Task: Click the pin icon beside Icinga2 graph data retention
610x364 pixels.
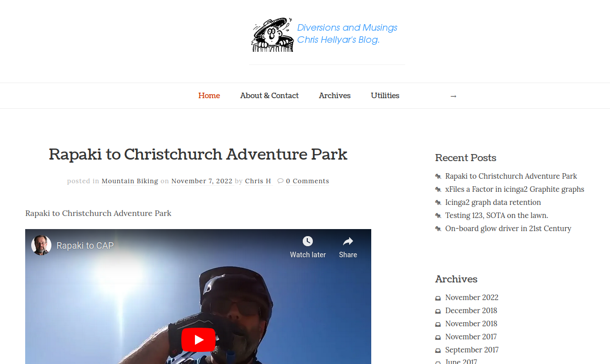Action: point(438,202)
